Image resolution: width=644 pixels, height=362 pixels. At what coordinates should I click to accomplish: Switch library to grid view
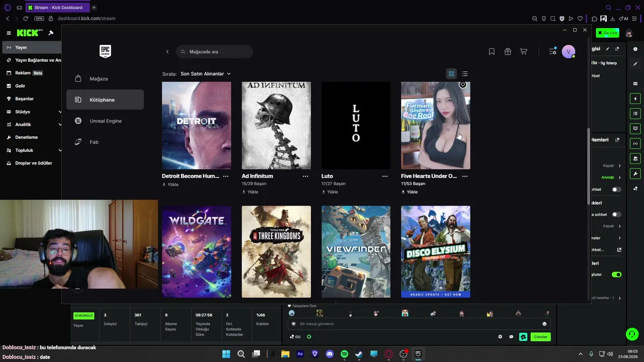pyautogui.click(x=451, y=74)
